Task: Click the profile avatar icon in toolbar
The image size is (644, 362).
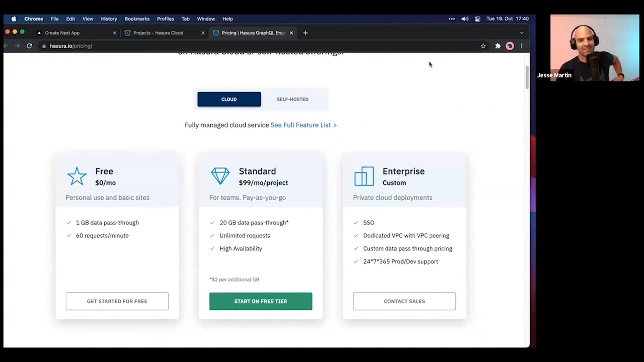Action: point(510,46)
